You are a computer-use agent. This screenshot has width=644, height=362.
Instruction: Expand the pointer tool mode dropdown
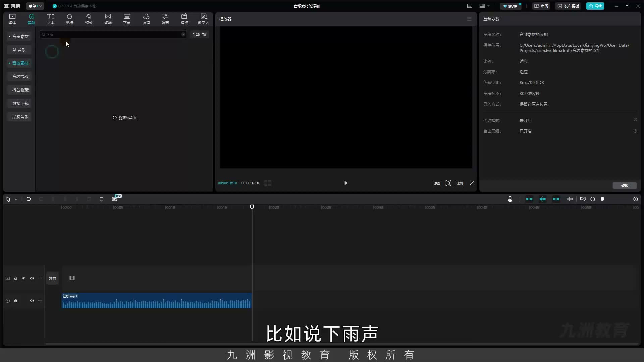click(x=16, y=199)
